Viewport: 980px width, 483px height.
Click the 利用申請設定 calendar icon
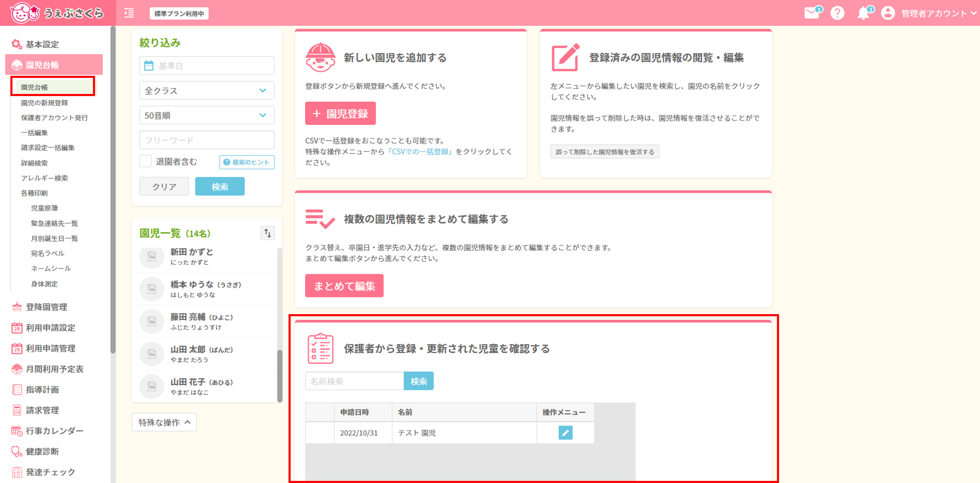pos(17,328)
